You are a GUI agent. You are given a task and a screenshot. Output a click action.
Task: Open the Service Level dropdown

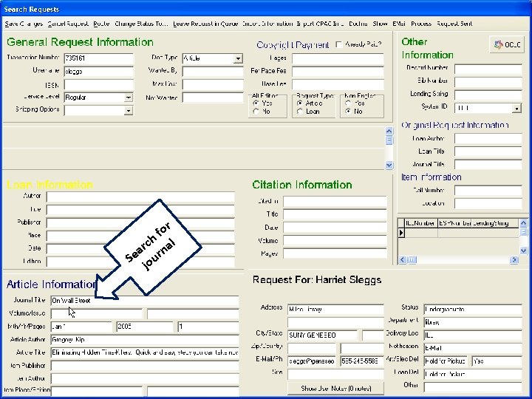[129, 98]
